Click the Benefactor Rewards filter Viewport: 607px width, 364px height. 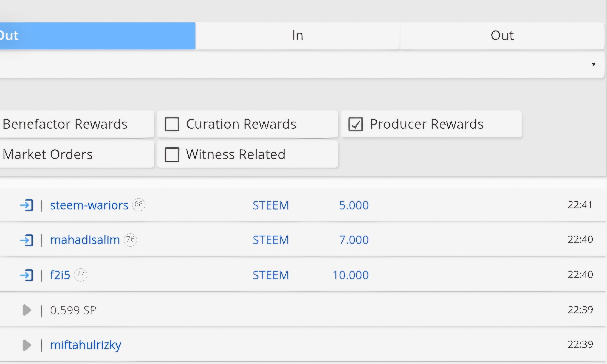pyautogui.click(x=65, y=124)
